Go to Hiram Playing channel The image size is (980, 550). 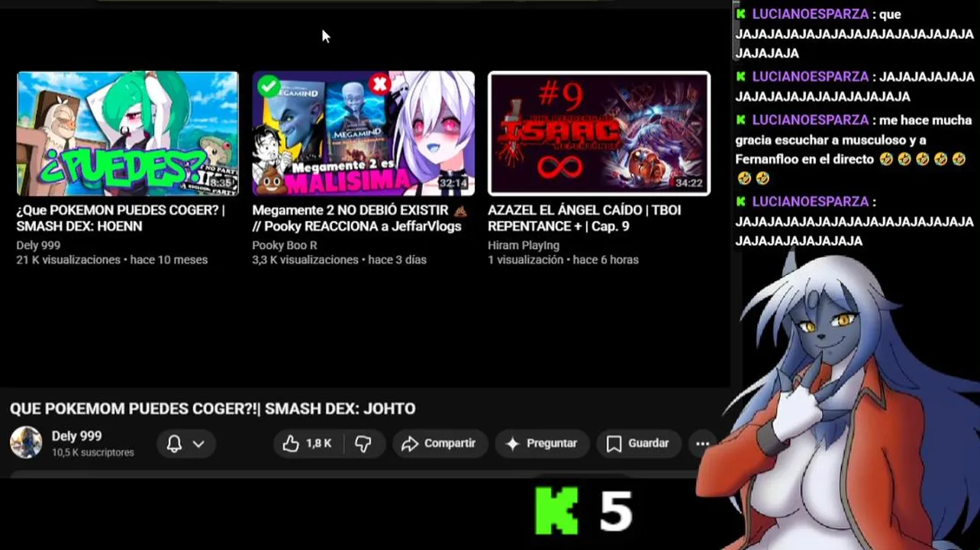524,245
